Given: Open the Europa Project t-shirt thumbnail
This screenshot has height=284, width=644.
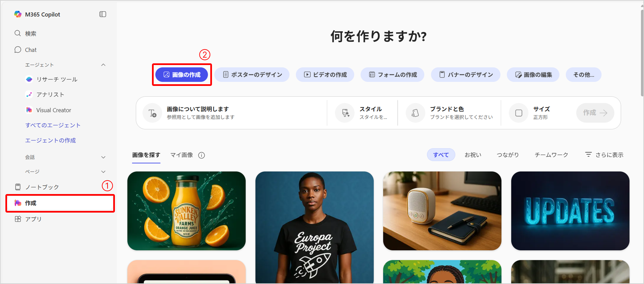Looking at the screenshot, I should click(314, 227).
